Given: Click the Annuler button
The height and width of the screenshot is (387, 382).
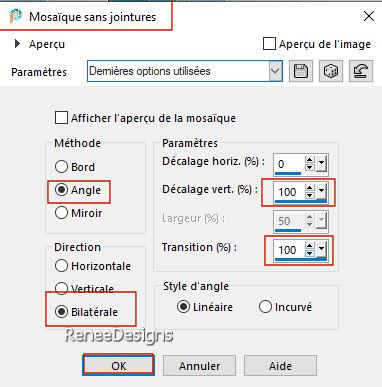Looking at the screenshot, I should pyautogui.click(x=199, y=366).
